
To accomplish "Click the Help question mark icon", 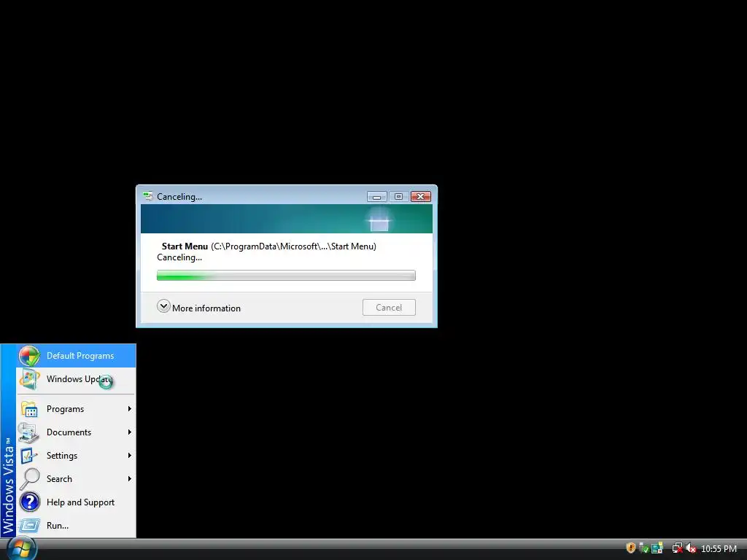I will click(x=29, y=502).
